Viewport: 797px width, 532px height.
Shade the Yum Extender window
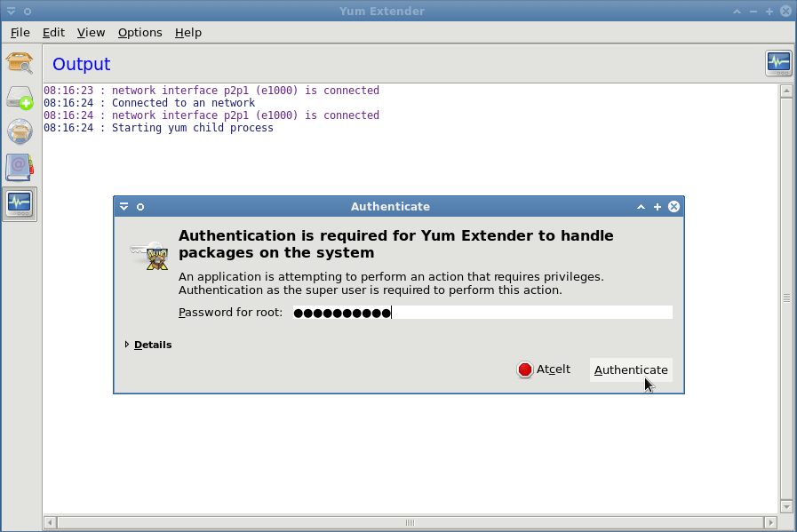click(x=737, y=12)
